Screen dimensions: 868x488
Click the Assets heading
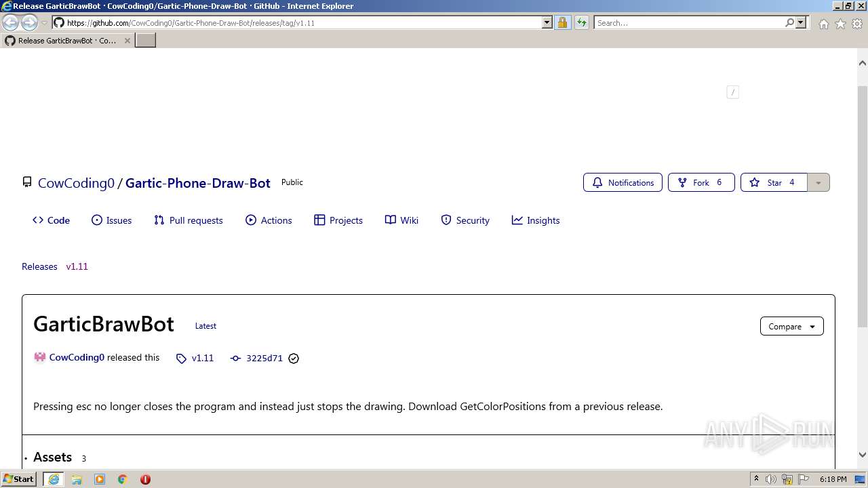pyautogui.click(x=52, y=457)
